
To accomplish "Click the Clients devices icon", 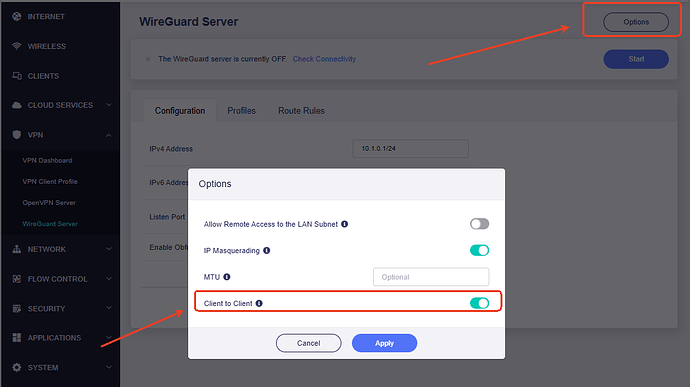I will pyautogui.click(x=17, y=76).
